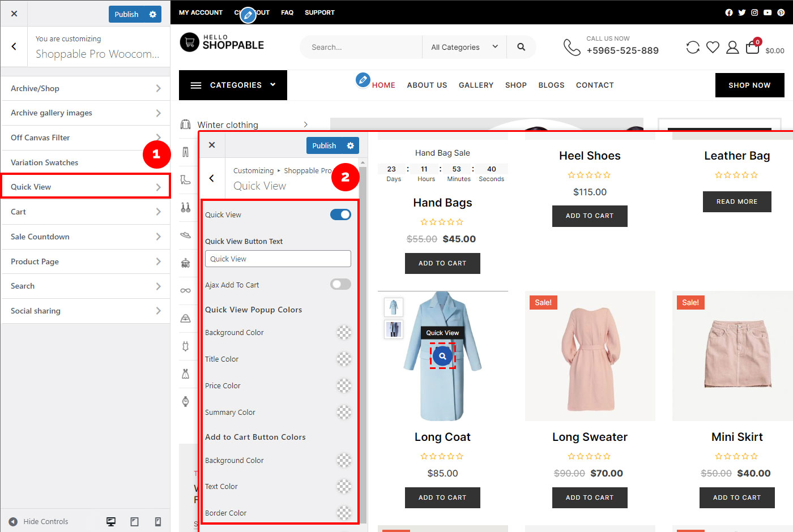This screenshot has height=532, width=793.
Task: Switch customizer preview to tablet view
Action: tap(134, 521)
